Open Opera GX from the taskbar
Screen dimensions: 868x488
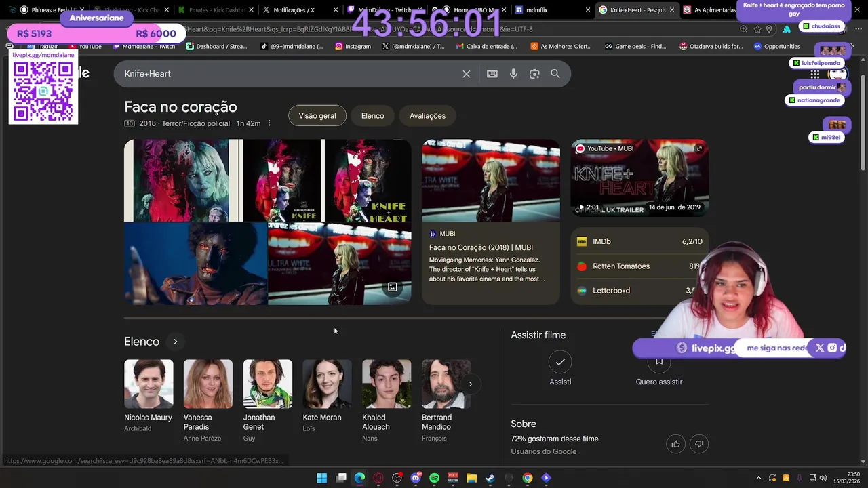(x=378, y=478)
